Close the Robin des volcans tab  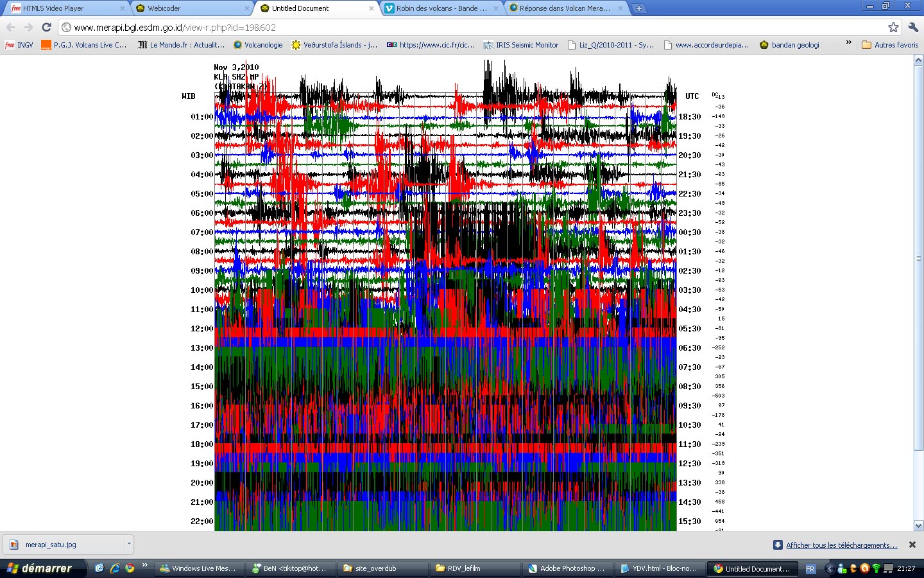pyautogui.click(x=495, y=8)
